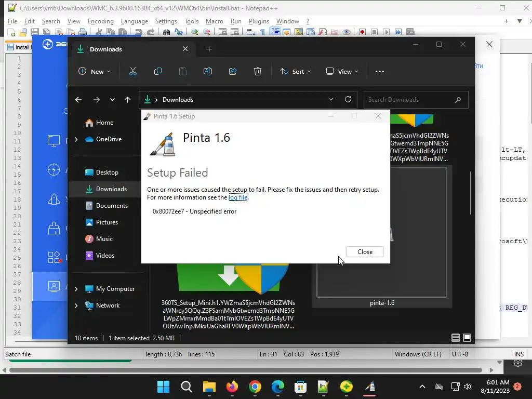Image resolution: width=532 pixels, height=399 pixels.
Task: Click UTF-8 encoding in status bar
Action: click(x=460, y=354)
